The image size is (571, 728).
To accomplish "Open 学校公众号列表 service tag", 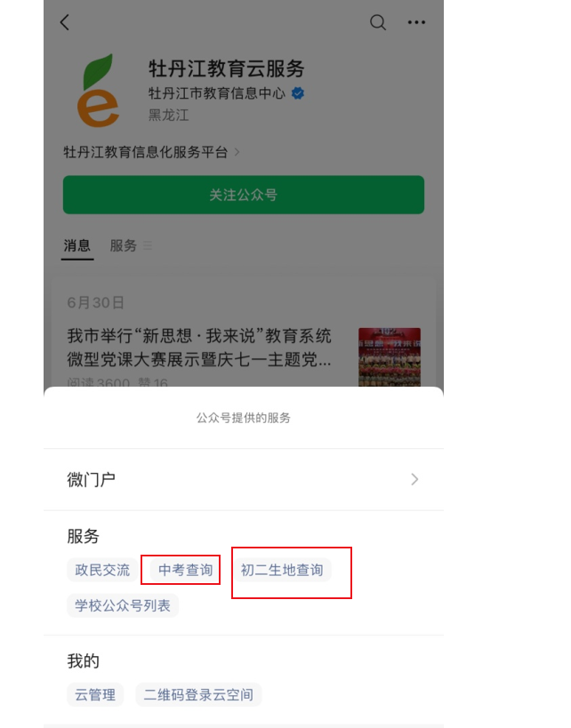I will coord(123,605).
